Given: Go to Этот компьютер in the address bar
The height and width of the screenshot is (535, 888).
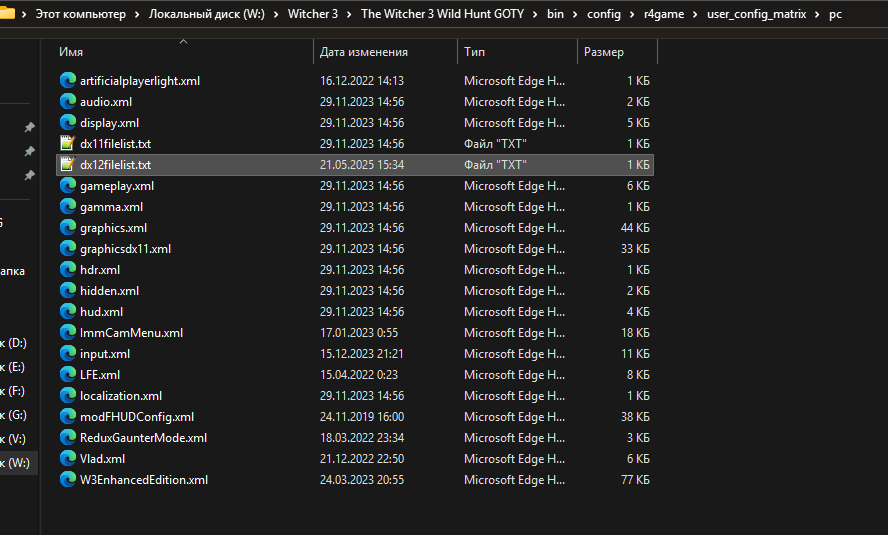Looking at the screenshot, I should (x=80, y=14).
